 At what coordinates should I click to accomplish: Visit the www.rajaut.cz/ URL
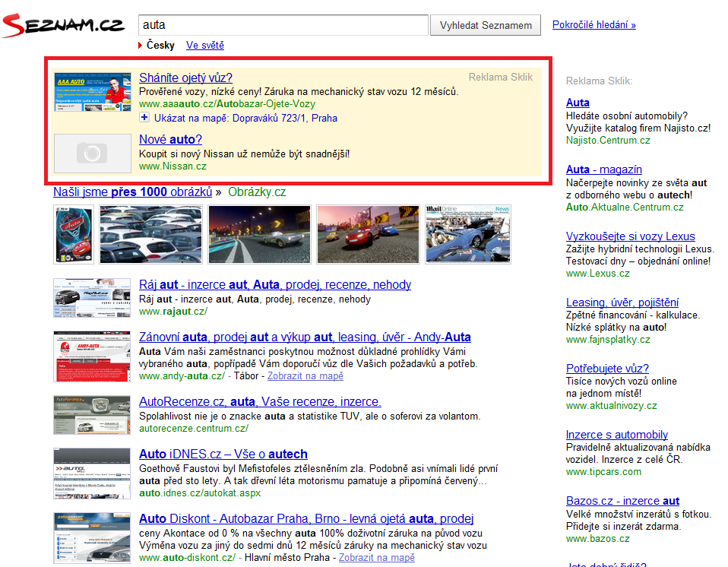(x=173, y=312)
